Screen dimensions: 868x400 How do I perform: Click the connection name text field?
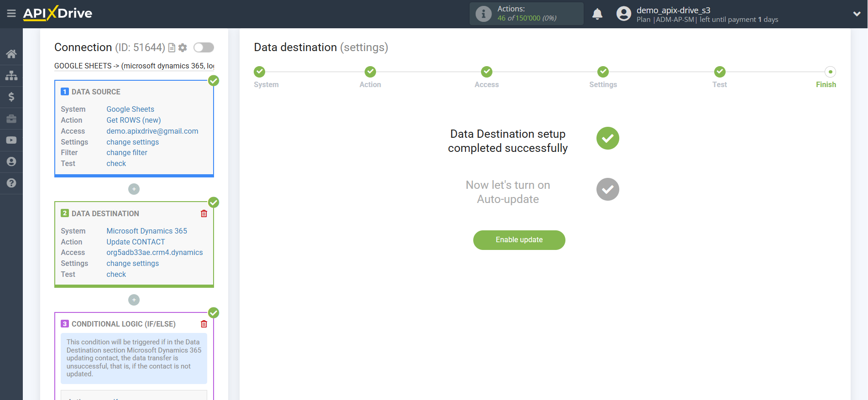point(134,66)
